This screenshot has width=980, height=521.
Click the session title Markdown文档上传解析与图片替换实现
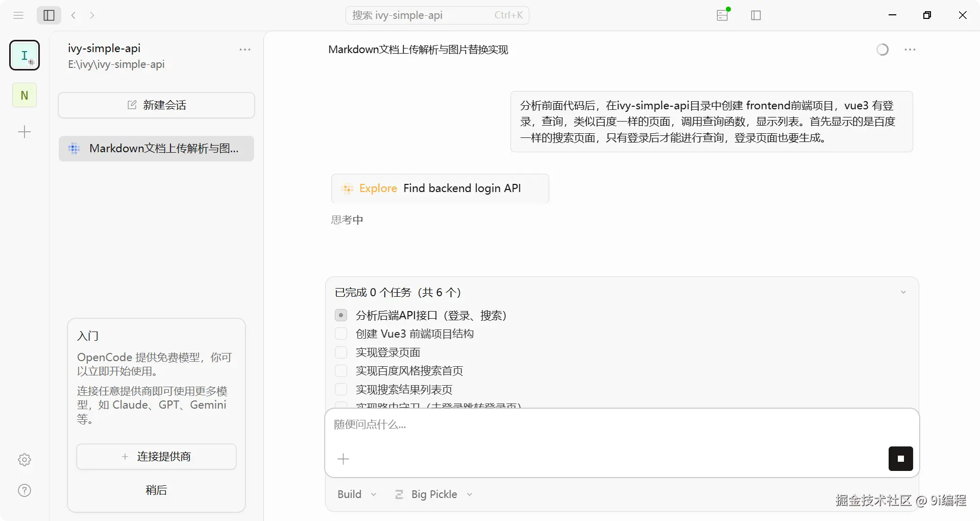point(418,50)
